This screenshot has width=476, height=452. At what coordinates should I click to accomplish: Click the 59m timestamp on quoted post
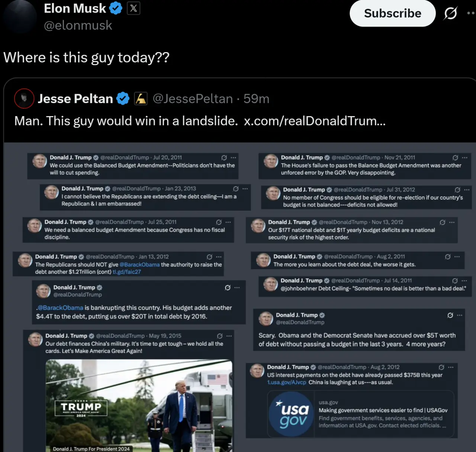256,99
